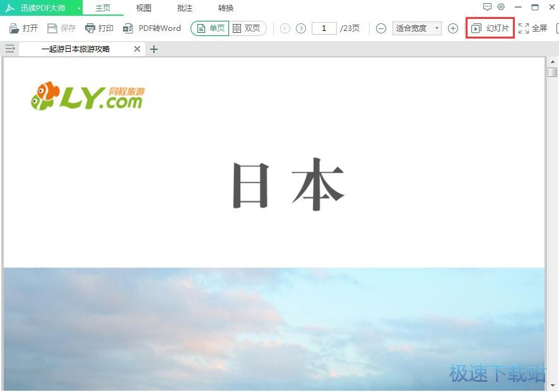
Task: Open a new tab with the plus button
Action: 154,48
